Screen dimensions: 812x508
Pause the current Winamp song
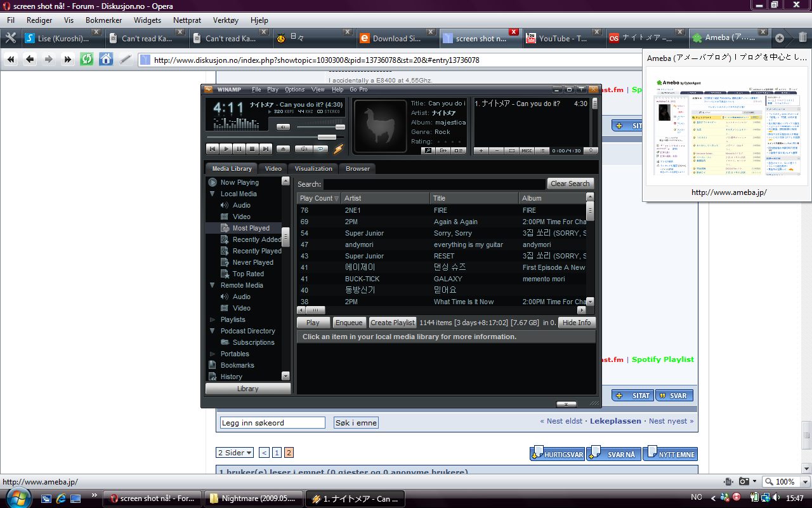(x=239, y=149)
